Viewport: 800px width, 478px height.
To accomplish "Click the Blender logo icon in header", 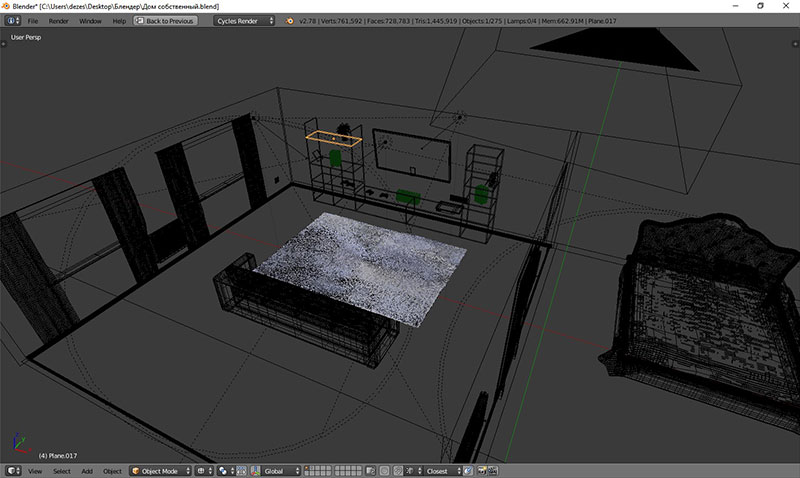I will [288, 20].
